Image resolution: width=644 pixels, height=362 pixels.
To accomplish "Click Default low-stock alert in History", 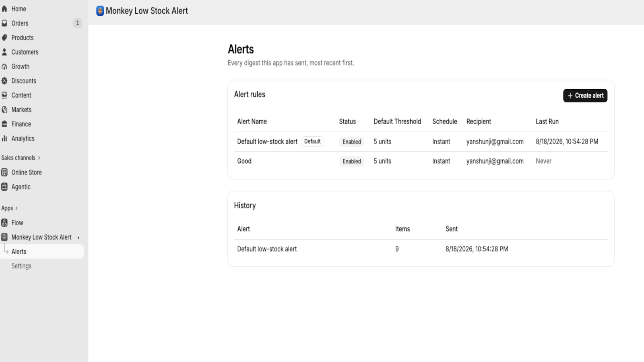I will click(x=267, y=249).
